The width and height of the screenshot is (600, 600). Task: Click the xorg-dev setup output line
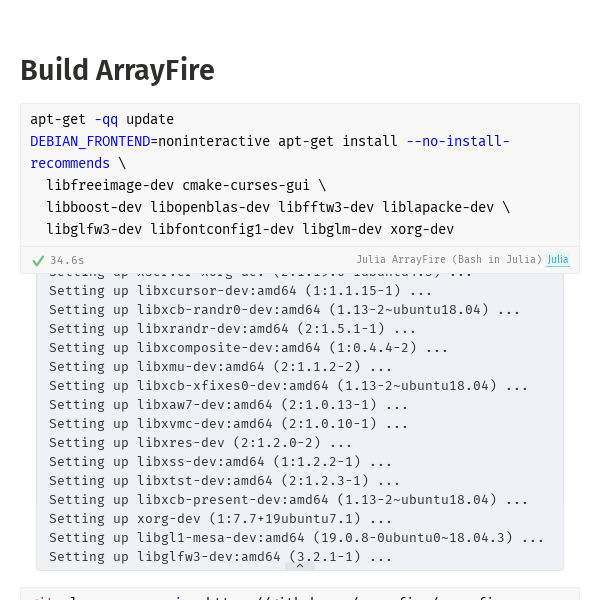(221, 519)
